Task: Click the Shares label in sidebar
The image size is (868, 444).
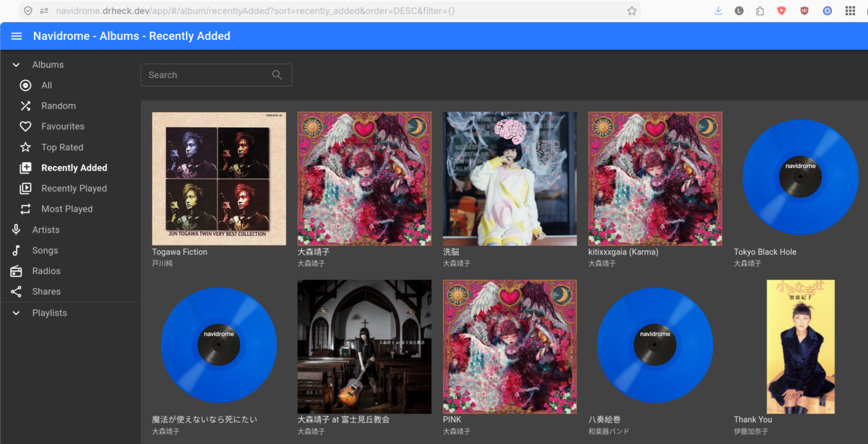Action: click(46, 292)
